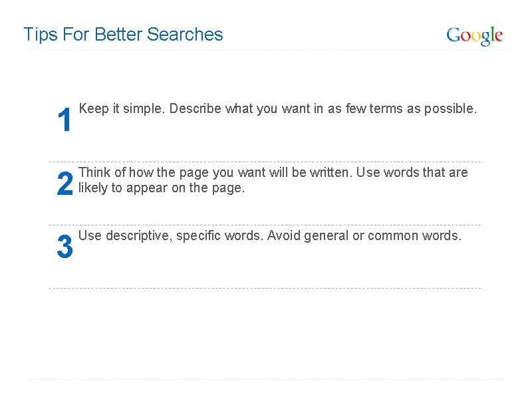This screenshot has height=399, width=532.
Task: Select the "Tips For Better Searches" title
Action: click(x=123, y=35)
